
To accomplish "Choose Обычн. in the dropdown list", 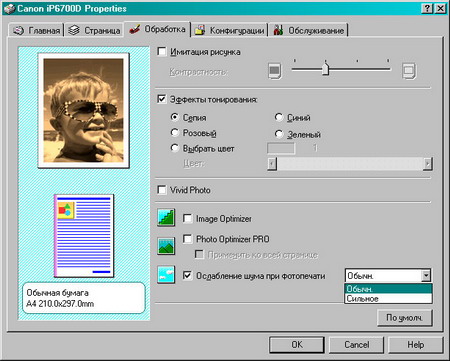I will tap(388, 289).
